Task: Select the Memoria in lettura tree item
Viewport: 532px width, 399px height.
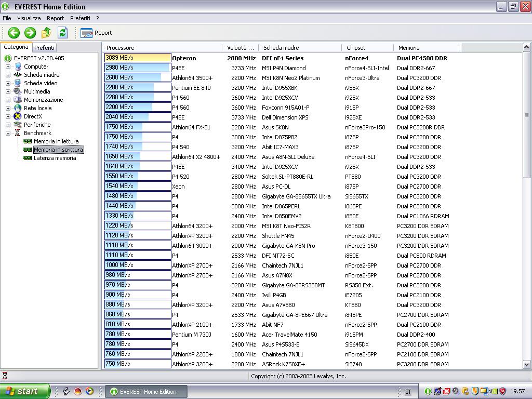Action: pos(56,141)
